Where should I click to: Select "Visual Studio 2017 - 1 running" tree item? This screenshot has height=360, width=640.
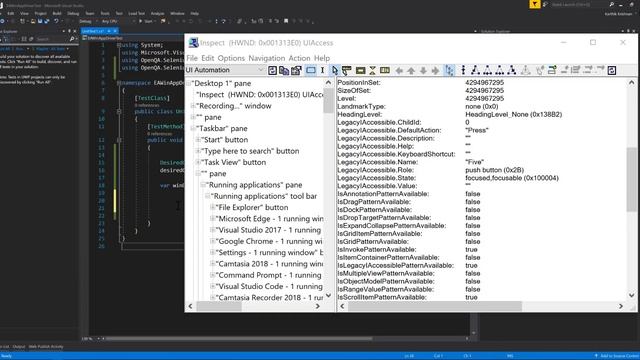pyautogui.click(x=268, y=230)
